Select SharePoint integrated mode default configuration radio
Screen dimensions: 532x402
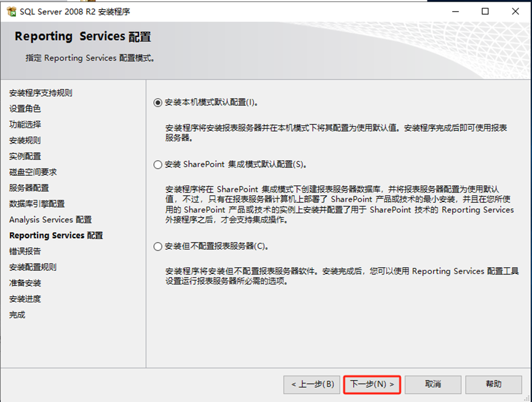point(158,164)
